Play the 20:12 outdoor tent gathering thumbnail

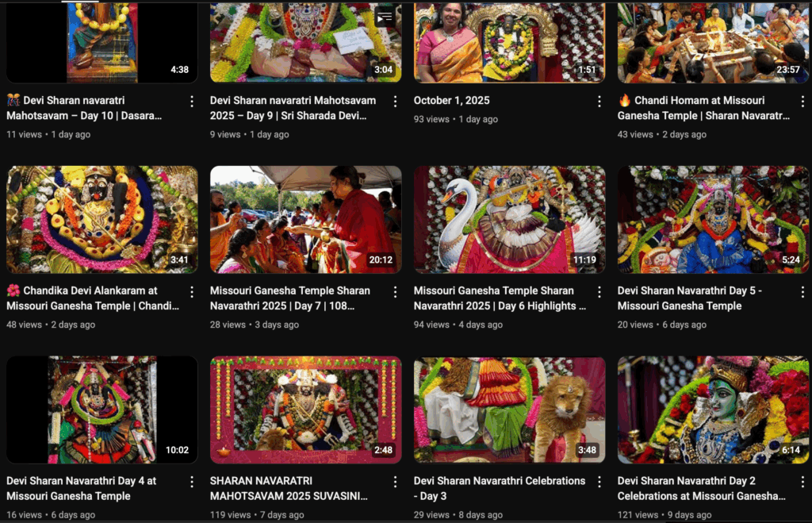305,219
